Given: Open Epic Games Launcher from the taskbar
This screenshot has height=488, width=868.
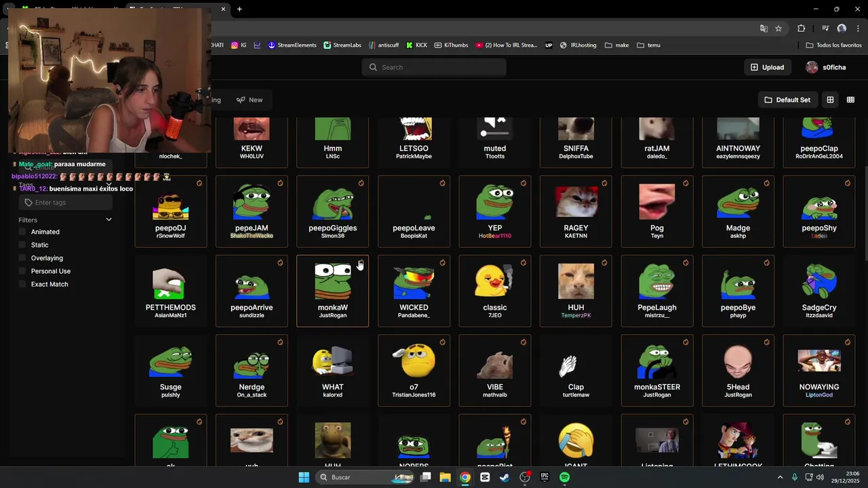Looking at the screenshot, I should (545, 477).
